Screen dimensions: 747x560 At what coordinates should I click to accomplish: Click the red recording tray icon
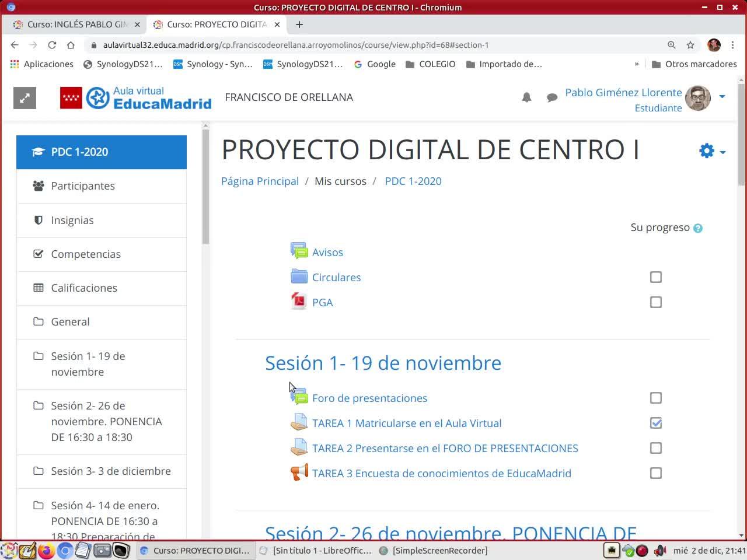tap(642, 550)
